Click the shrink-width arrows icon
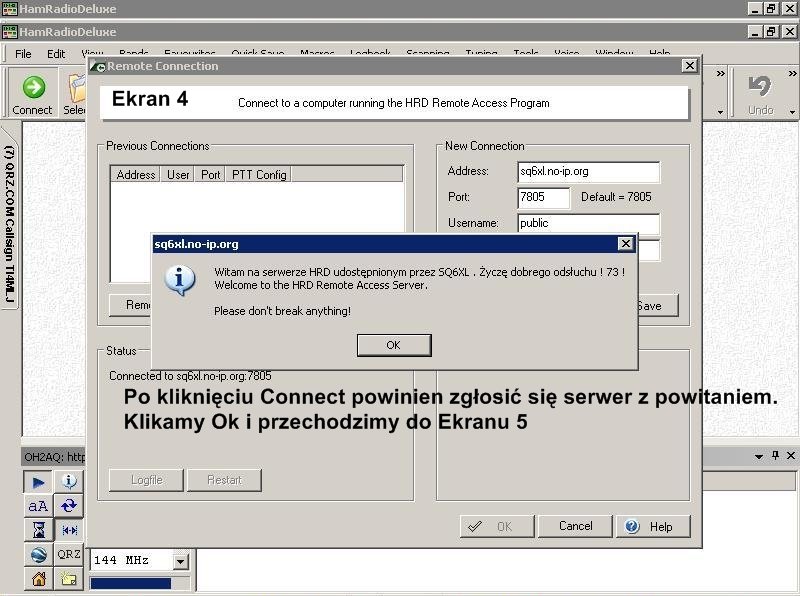 68,530
